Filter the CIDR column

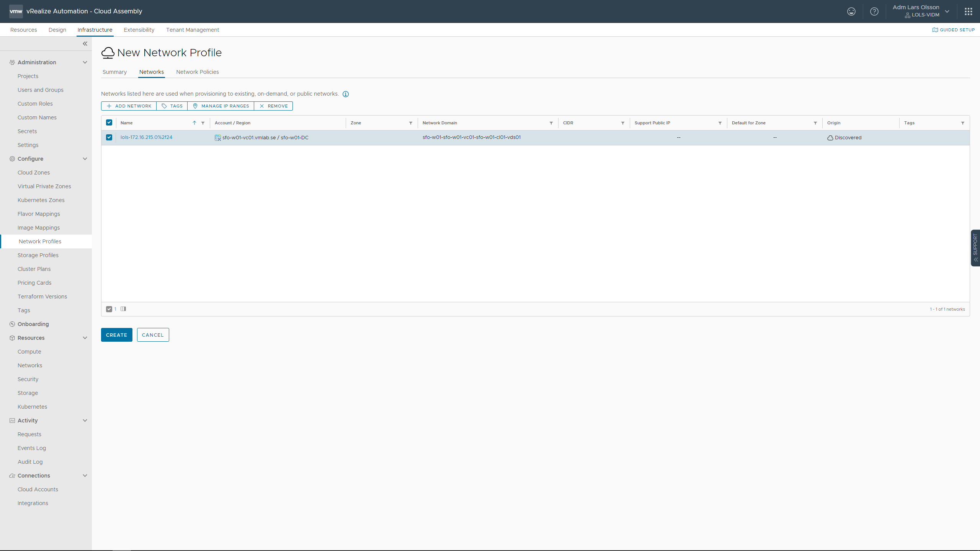(623, 123)
